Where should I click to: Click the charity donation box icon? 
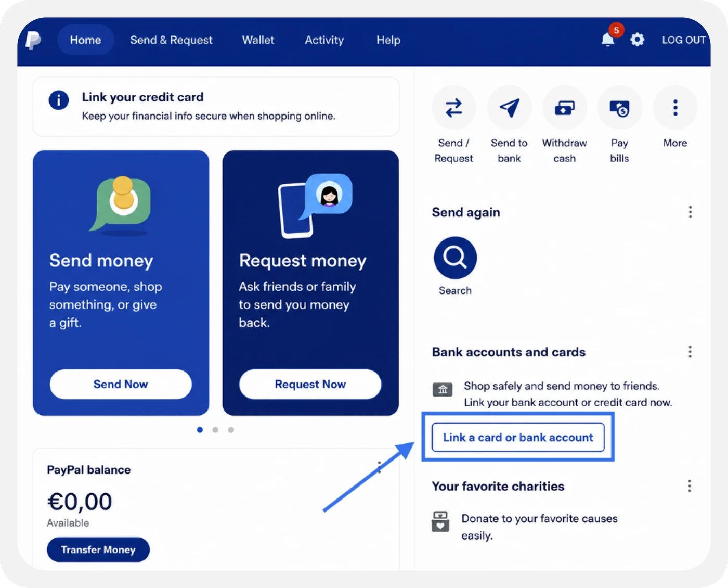440,521
